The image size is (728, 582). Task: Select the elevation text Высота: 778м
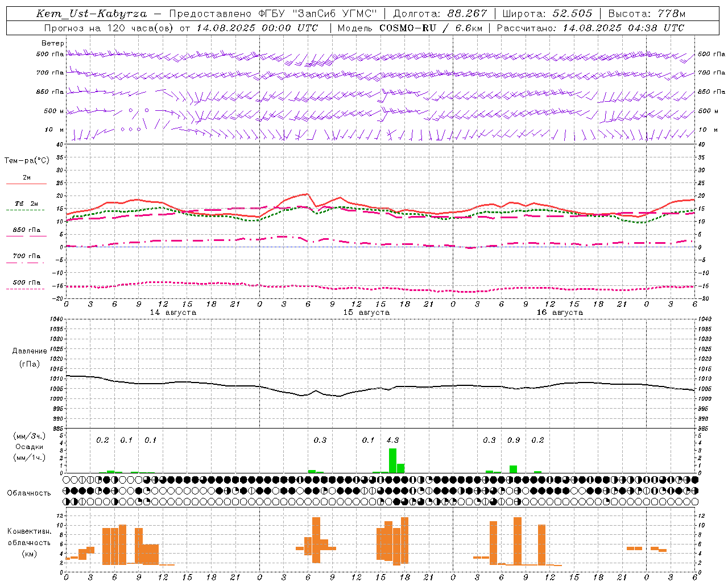click(647, 14)
